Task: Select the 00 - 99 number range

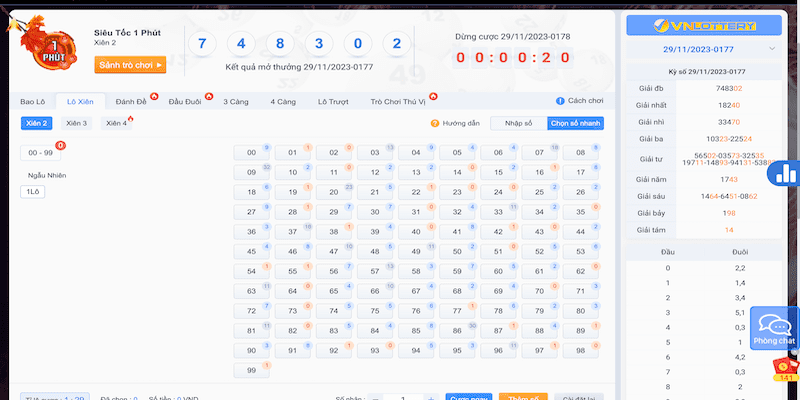Action: tap(41, 152)
